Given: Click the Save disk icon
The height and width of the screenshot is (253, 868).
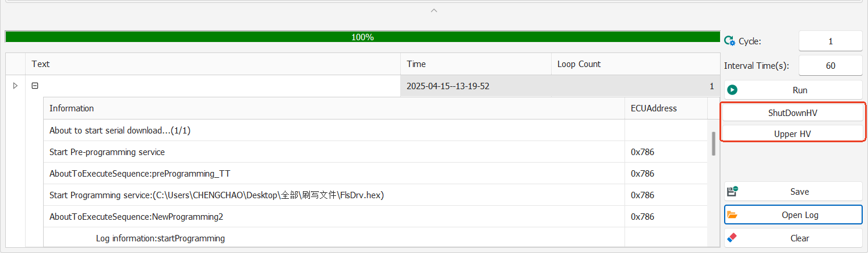Looking at the screenshot, I should click(732, 191).
